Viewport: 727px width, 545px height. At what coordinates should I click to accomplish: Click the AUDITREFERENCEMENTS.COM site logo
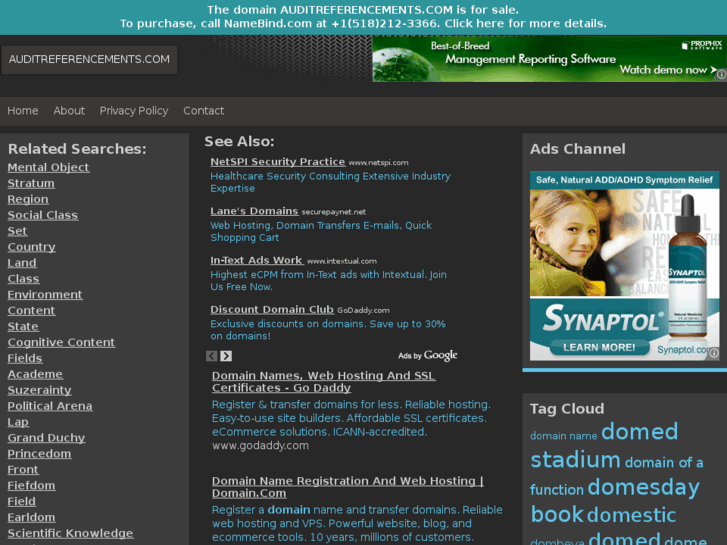[x=89, y=59]
